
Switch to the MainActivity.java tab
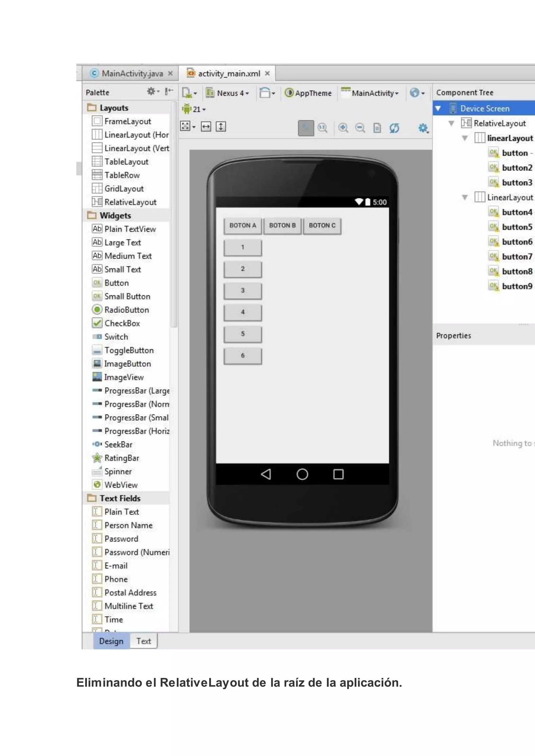coord(132,73)
